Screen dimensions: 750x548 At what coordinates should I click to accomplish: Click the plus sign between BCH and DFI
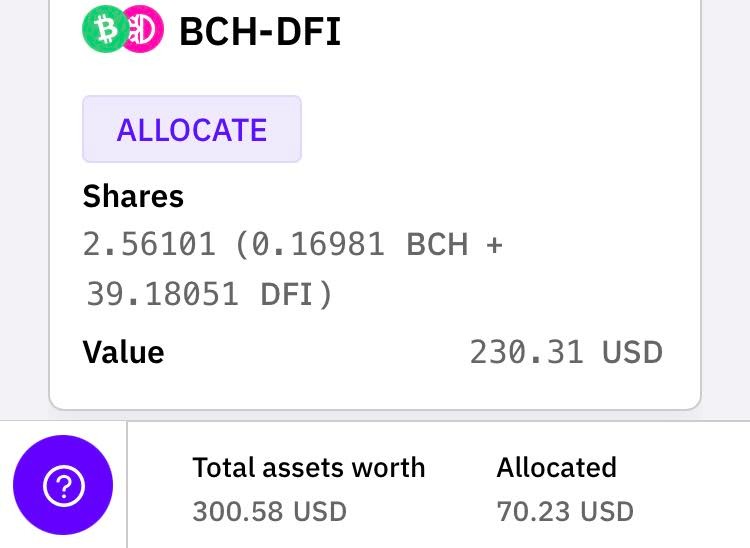[494, 245]
